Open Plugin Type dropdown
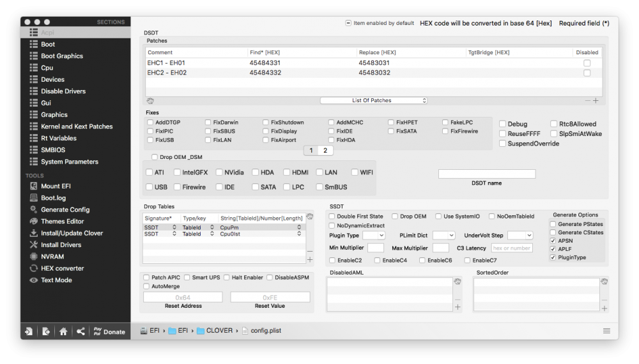The width and height of the screenshot is (639, 364). (374, 236)
